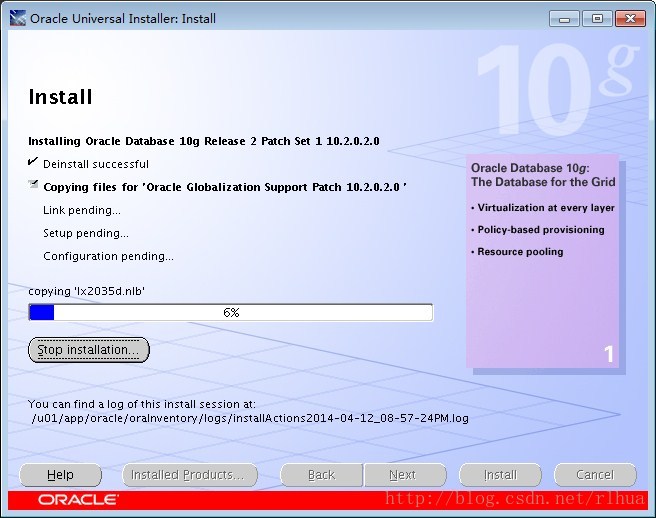Click the ORACLE logo in red footer
Image resolution: width=656 pixels, height=518 pixels.
pos(78,500)
